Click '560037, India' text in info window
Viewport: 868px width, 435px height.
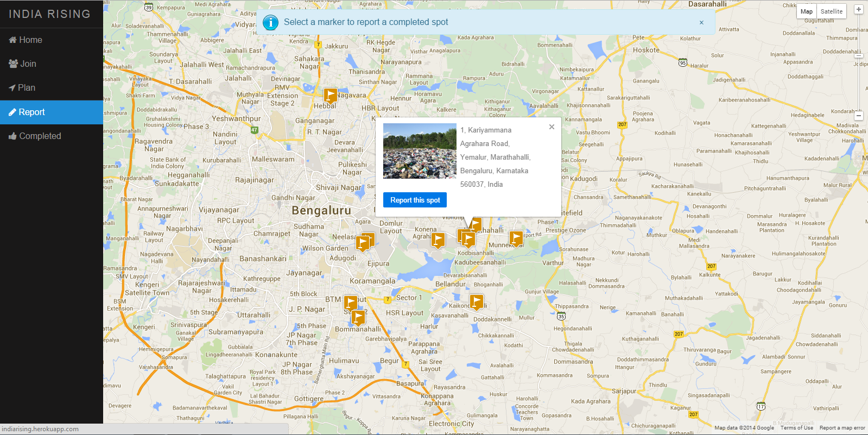click(481, 185)
